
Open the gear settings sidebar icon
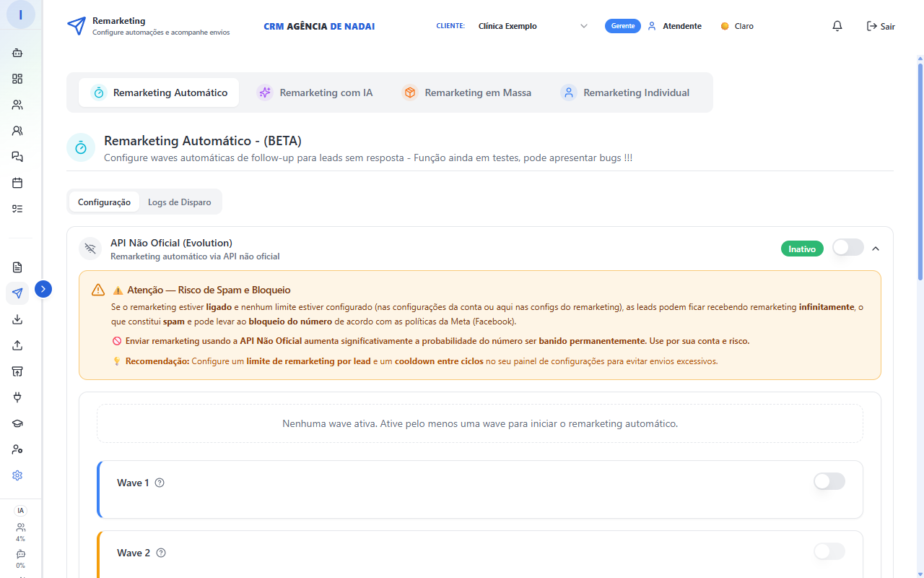[x=17, y=475]
